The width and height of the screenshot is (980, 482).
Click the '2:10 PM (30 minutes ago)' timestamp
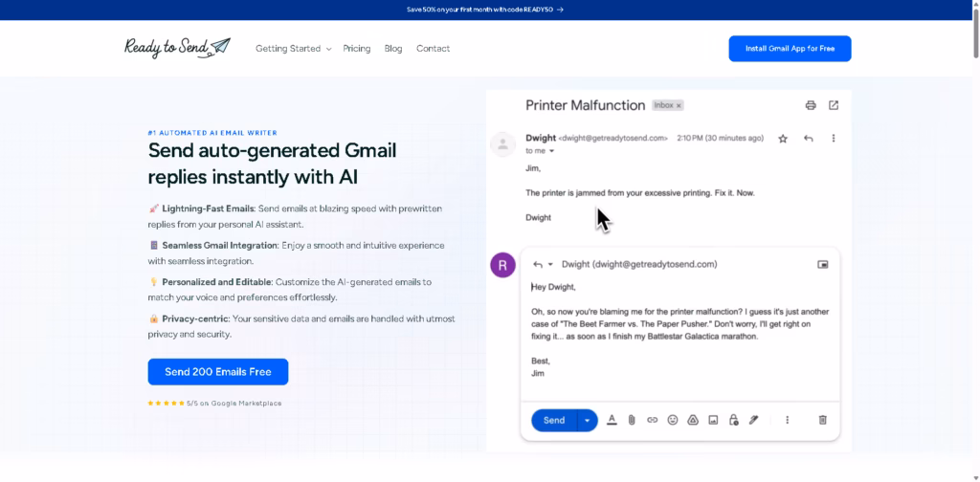click(x=720, y=139)
